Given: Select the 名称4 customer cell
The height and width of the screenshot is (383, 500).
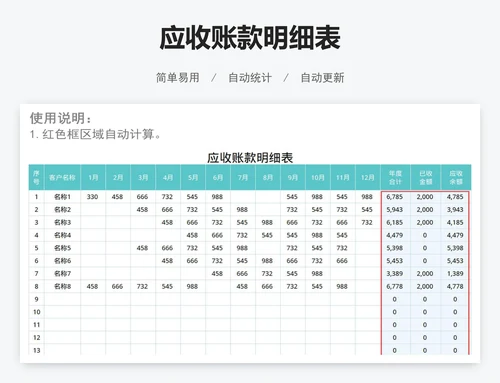Looking at the screenshot, I should (x=62, y=235).
